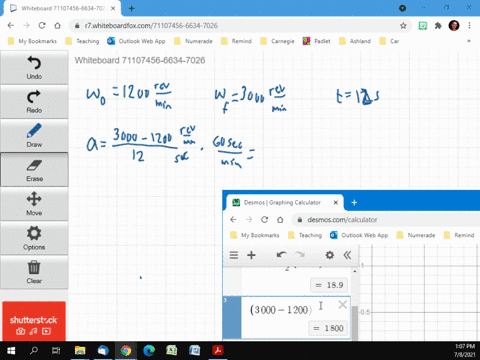480x360 pixels.
Task: Click the Clear trash tool
Action: coord(34,272)
